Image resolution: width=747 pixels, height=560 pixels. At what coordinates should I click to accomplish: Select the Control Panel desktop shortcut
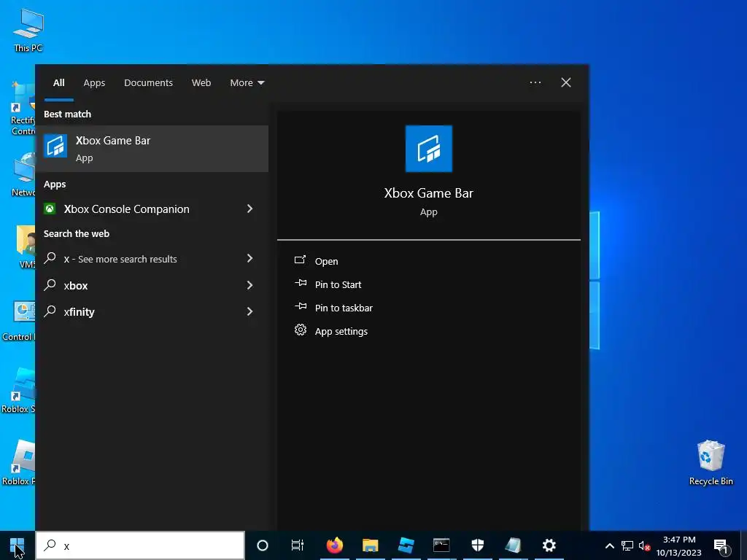[18, 321]
